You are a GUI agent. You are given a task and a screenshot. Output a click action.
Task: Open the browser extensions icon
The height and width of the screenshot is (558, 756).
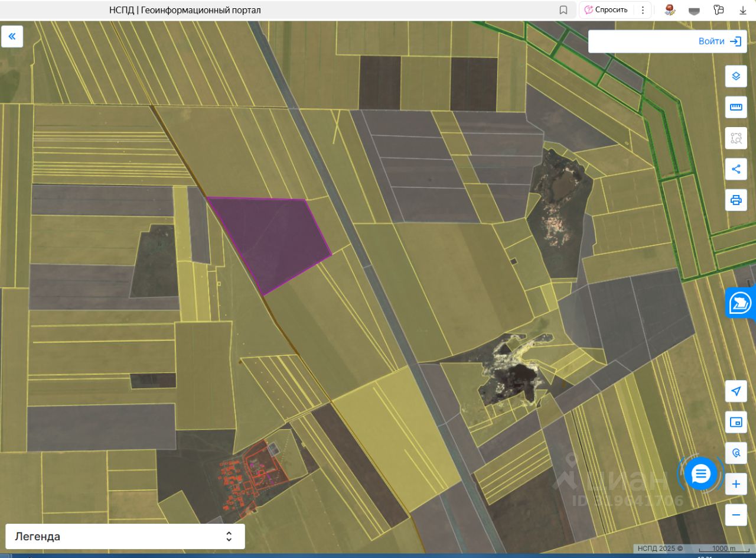(x=719, y=10)
